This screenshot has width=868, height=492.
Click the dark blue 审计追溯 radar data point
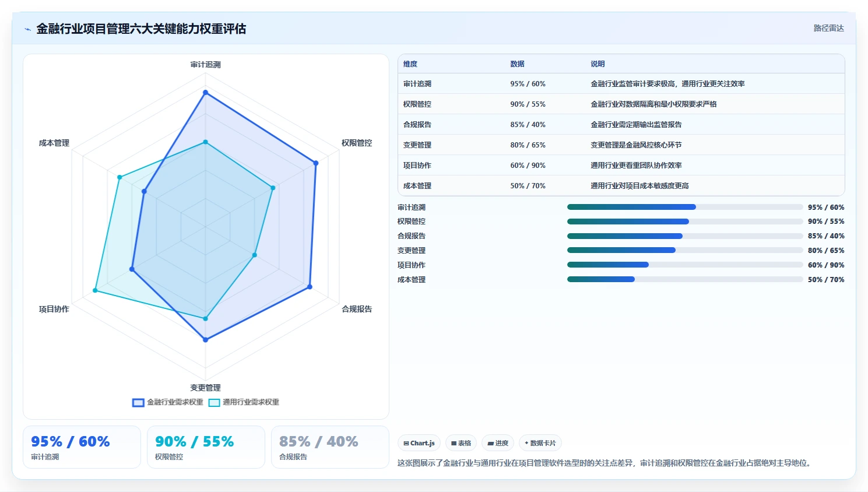coord(205,92)
